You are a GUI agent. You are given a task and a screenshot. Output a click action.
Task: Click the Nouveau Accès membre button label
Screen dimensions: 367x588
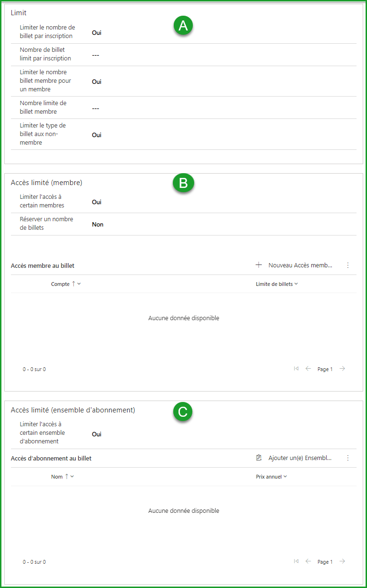[x=300, y=265]
